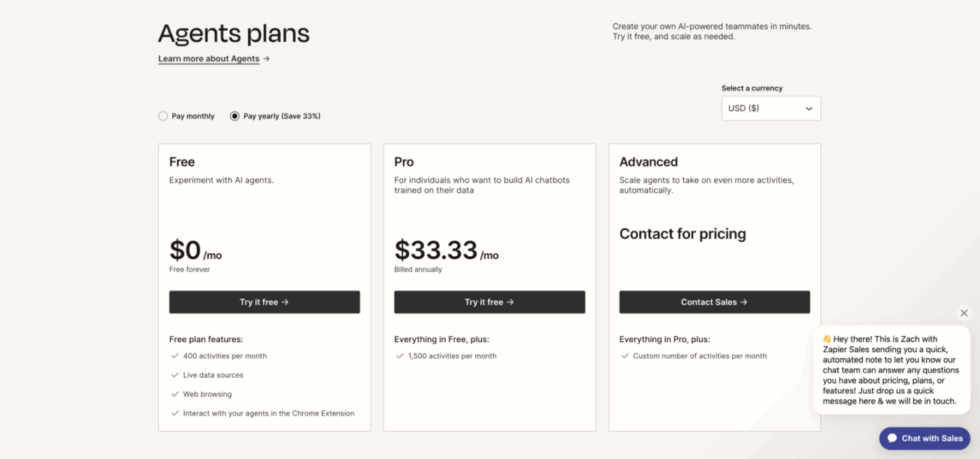Select the Pay yearly (Save 33%) option
980x459 pixels.
[x=234, y=115]
